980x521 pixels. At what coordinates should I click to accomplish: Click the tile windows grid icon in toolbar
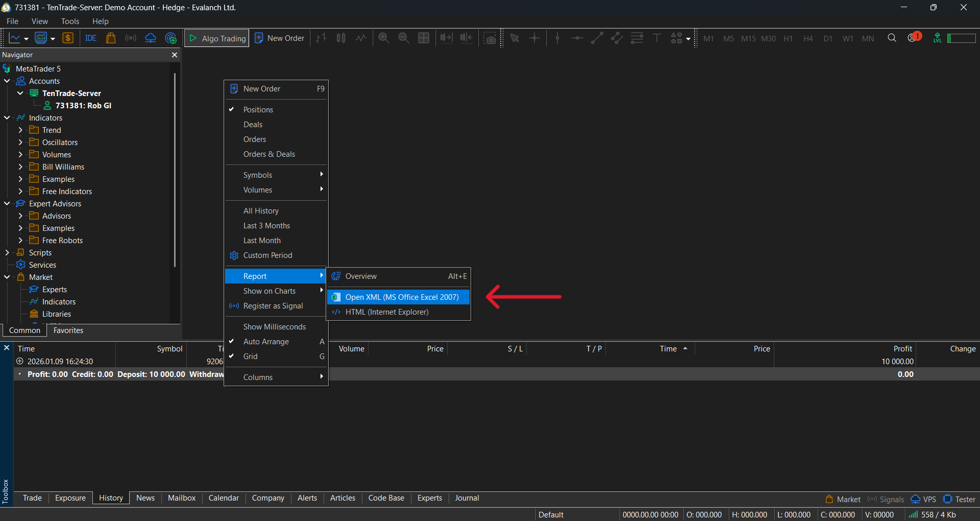click(x=424, y=38)
